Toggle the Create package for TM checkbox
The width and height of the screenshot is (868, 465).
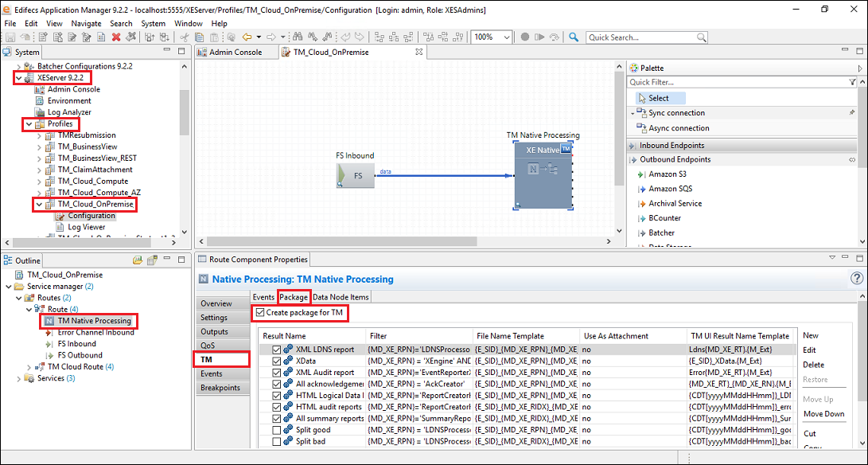[x=260, y=313]
